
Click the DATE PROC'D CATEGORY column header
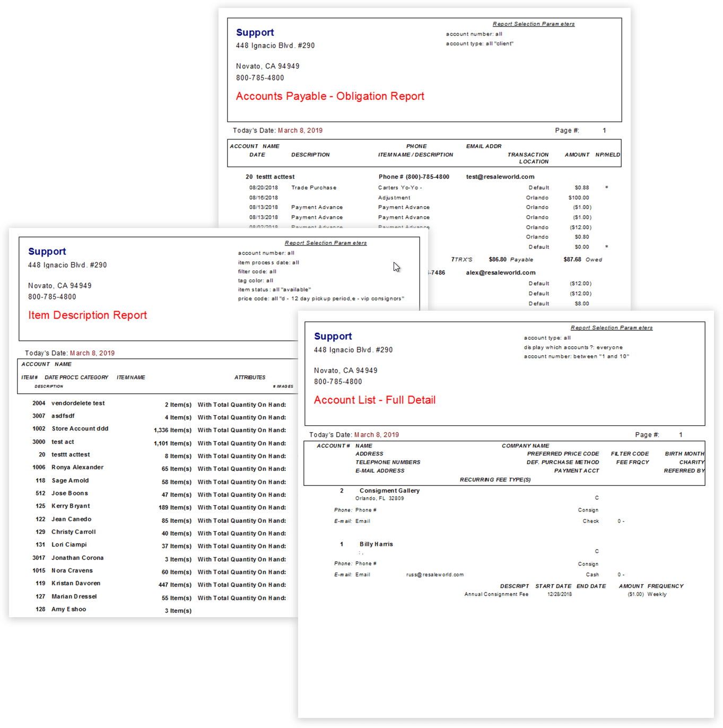pos(76,378)
